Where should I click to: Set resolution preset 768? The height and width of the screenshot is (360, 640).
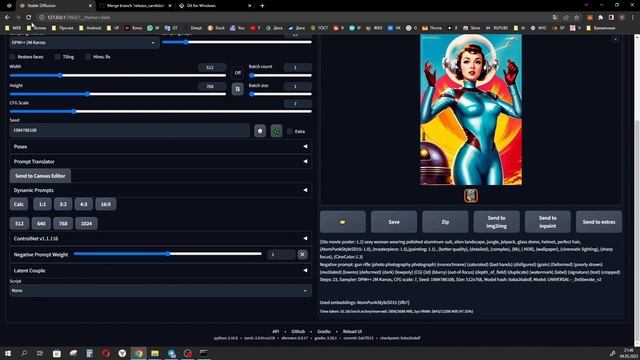pyautogui.click(x=63, y=224)
